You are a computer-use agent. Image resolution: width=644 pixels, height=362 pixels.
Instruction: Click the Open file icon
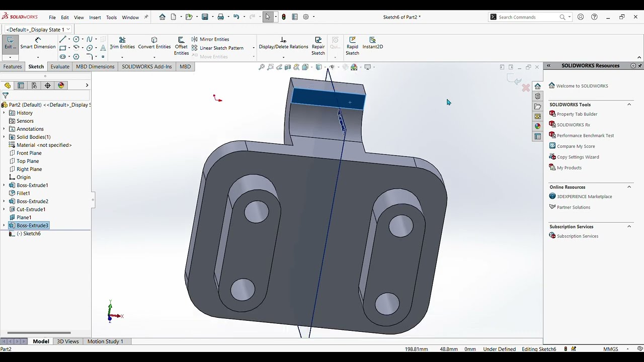(x=189, y=17)
